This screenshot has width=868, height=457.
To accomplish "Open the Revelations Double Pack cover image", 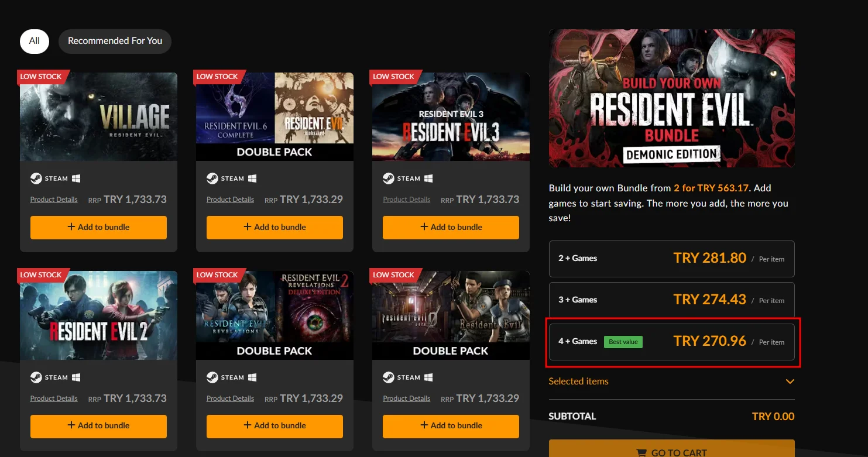I will (x=275, y=315).
